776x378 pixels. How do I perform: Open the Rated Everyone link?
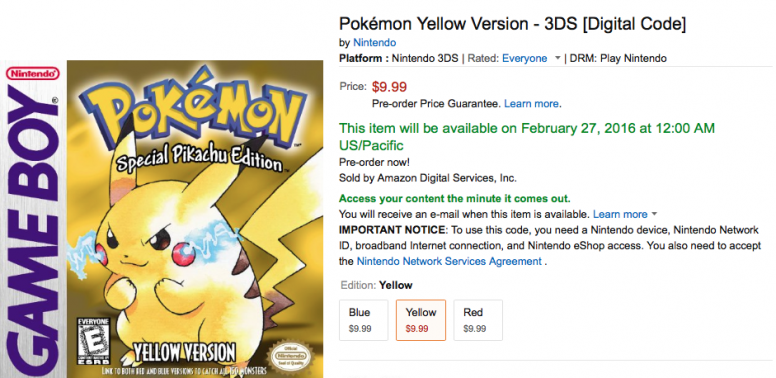pyautogui.click(x=524, y=58)
